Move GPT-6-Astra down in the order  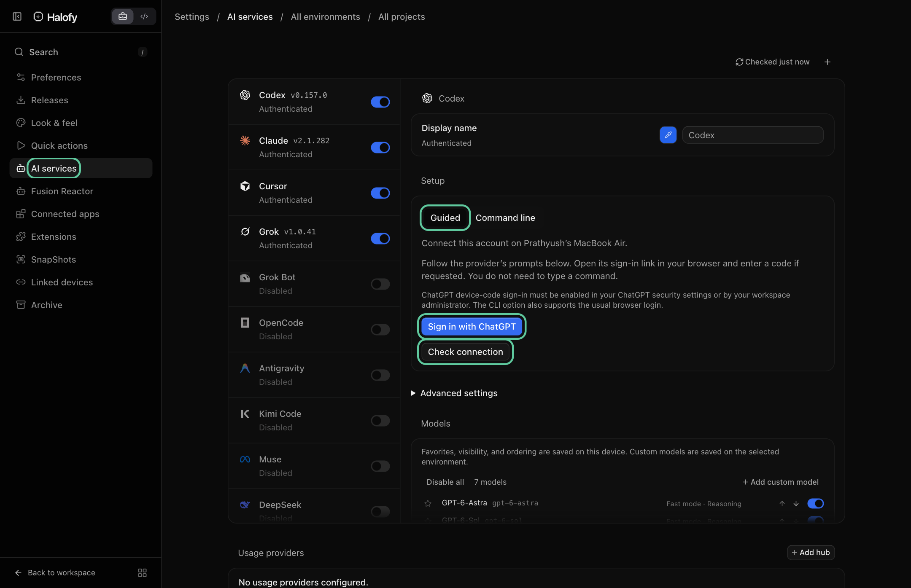coord(796,503)
